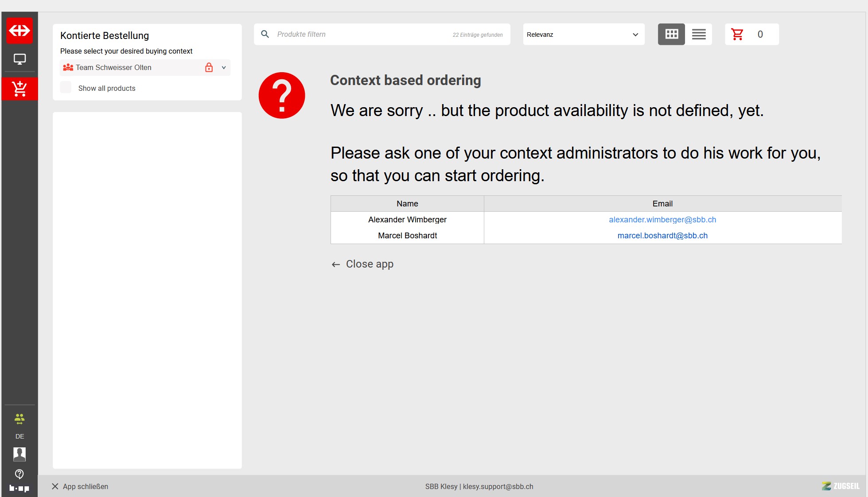Open the user profile avatar

19,454
